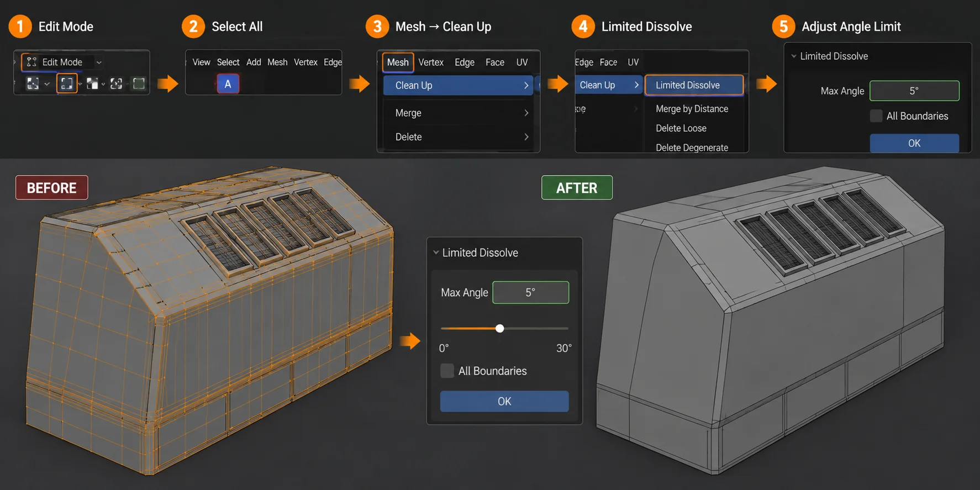This screenshot has height=490, width=980.
Task: Choose Merge in the Mesh menu
Action: click(x=458, y=113)
